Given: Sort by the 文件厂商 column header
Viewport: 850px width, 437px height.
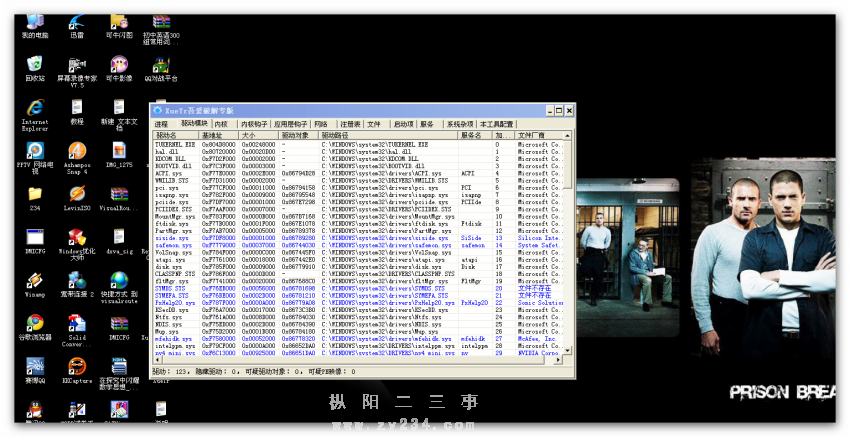Looking at the screenshot, I should pyautogui.click(x=539, y=135).
